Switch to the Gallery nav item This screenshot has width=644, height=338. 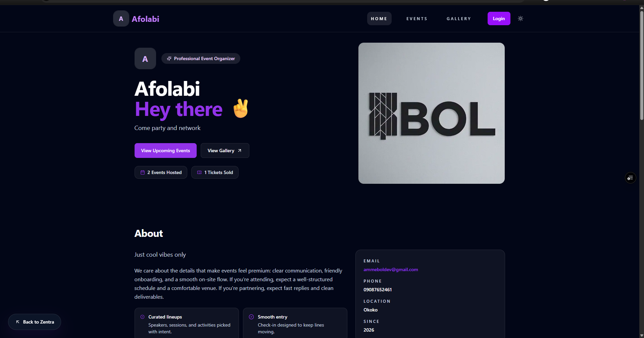click(x=459, y=19)
